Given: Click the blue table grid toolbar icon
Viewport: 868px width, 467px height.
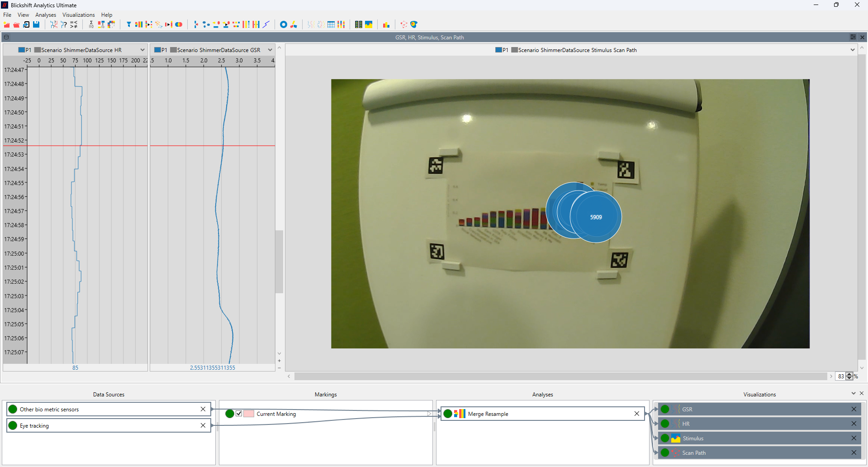Looking at the screenshot, I should click(331, 24).
